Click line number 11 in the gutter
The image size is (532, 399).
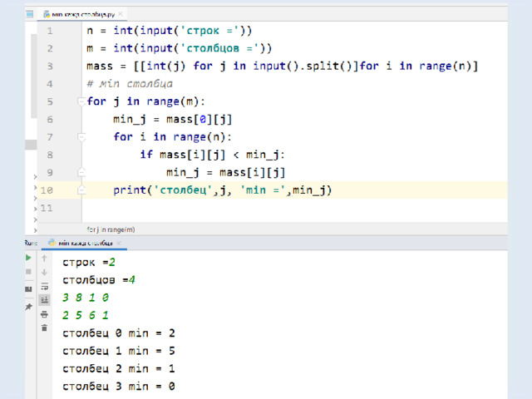point(47,208)
